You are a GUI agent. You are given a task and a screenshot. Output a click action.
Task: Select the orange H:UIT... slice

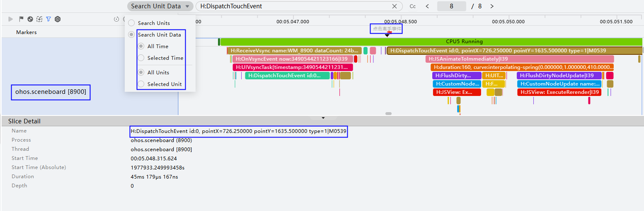pos(494,76)
